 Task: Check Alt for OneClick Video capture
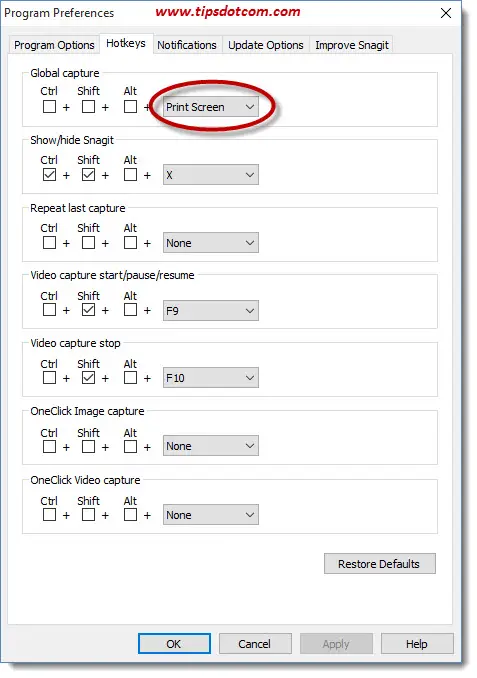(130, 515)
